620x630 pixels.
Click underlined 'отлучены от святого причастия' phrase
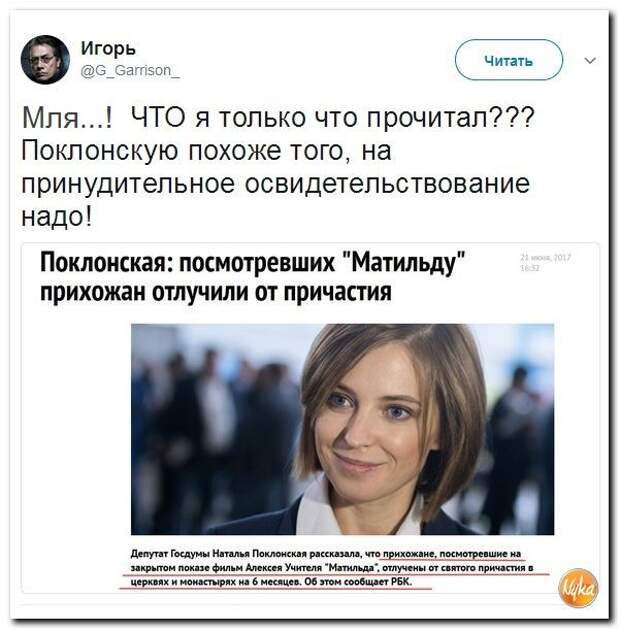click(455, 568)
